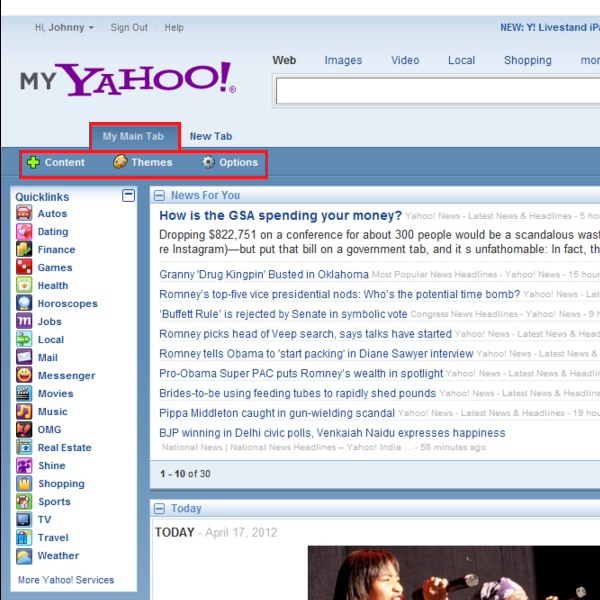Open Romney tells Obama 'start packing' story
Screen dimensions: 600x600
click(316, 354)
